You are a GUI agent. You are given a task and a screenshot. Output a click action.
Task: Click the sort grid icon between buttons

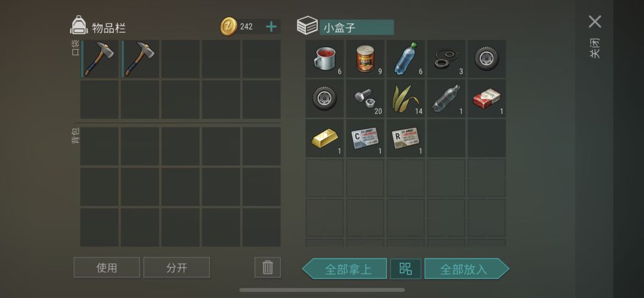click(405, 269)
